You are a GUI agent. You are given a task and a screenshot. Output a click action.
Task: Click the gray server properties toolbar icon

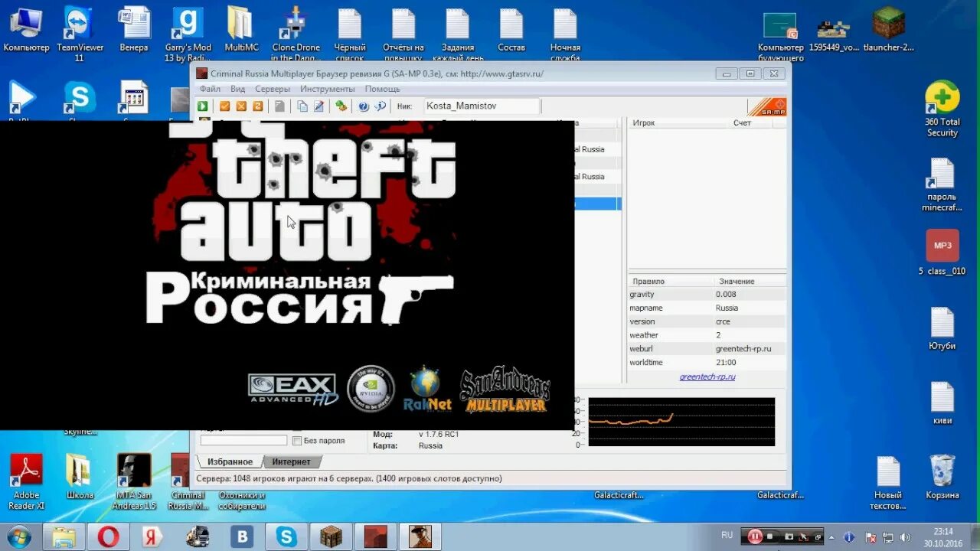click(x=280, y=106)
